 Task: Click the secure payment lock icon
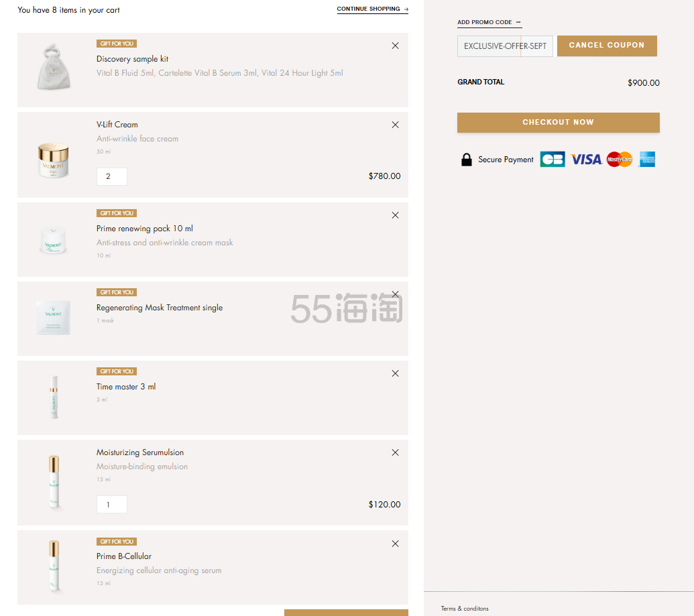(467, 160)
